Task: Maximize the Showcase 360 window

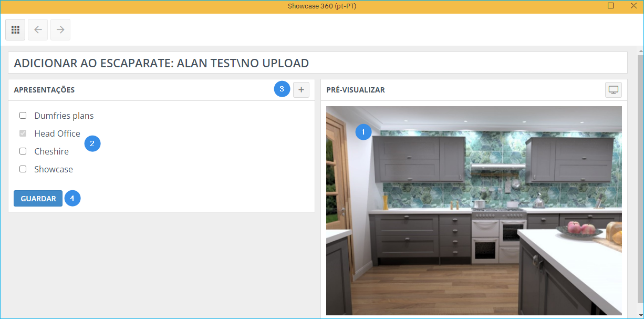Action: (x=610, y=6)
